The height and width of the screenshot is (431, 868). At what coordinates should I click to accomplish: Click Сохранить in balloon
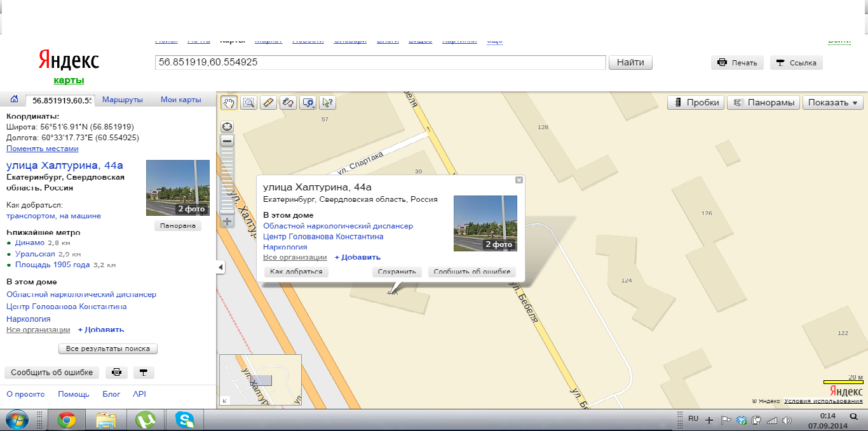click(x=397, y=272)
